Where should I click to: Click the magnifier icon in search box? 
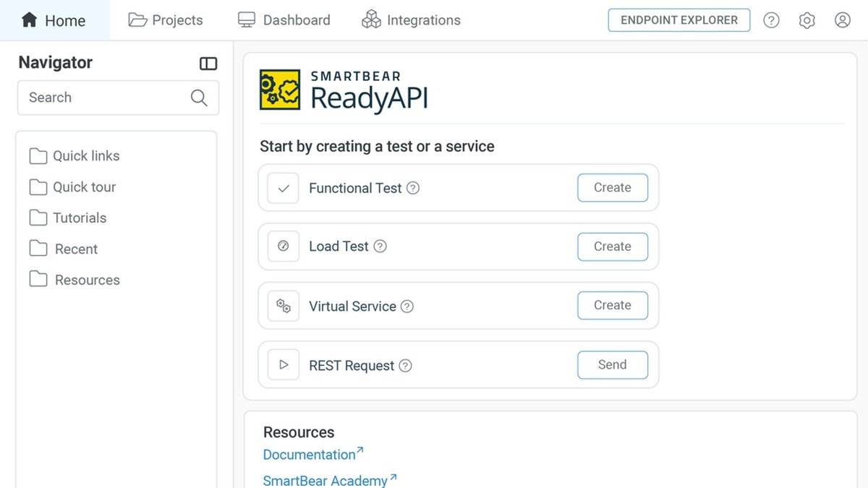click(x=199, y=98)
